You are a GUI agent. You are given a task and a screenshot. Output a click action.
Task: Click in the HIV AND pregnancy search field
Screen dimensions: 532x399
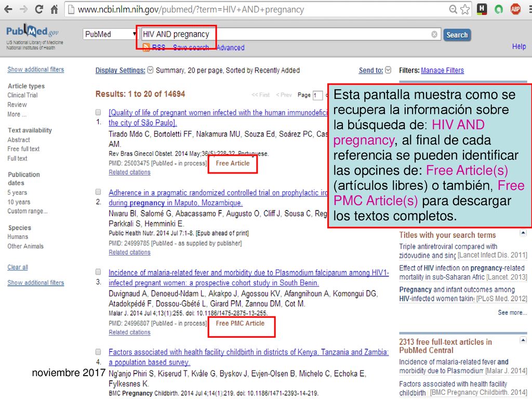click(291, 34)
